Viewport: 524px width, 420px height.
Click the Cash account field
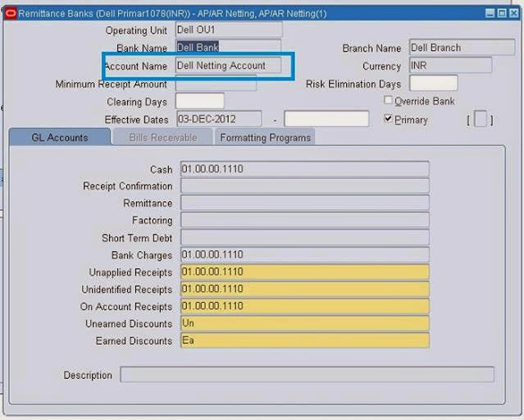coord(305,169)
